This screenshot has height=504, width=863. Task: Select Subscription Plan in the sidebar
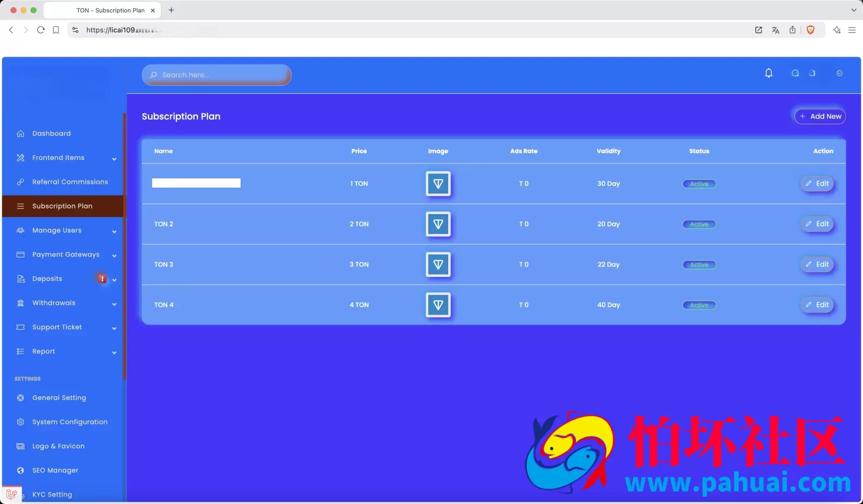pyautogui.click(x=63, y=206)
